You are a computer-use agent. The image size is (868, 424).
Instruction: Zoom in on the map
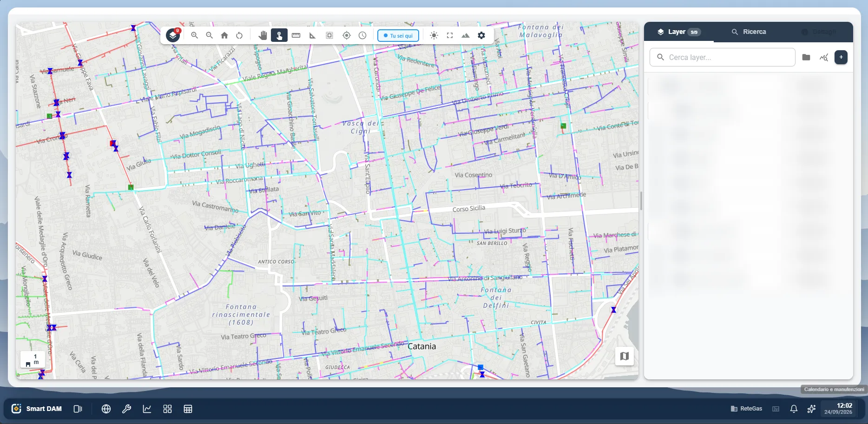click(195, 35)
